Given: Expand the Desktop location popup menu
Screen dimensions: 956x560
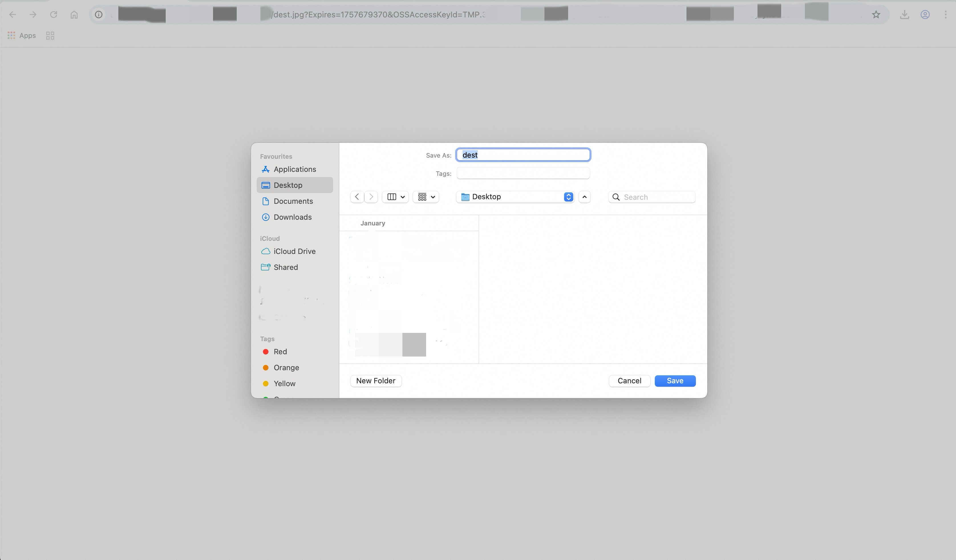Looking at the screenshot, I should (x=515, y=197).
